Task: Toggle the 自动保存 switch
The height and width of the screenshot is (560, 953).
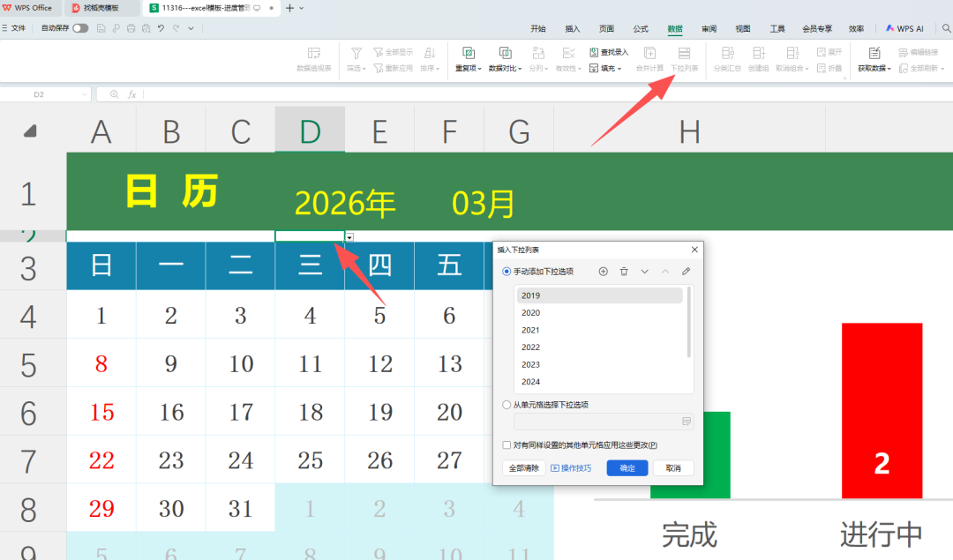Action: [80, 28]
